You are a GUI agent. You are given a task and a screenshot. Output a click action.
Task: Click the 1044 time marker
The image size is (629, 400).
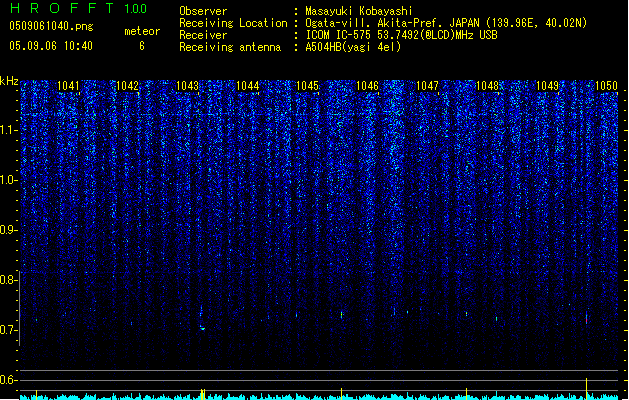248,85
